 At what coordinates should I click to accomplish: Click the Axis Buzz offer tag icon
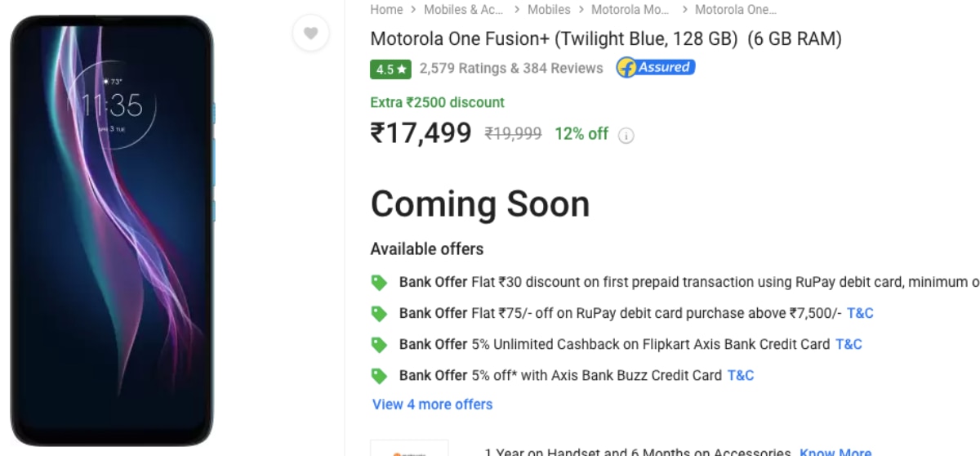(379, 376)
